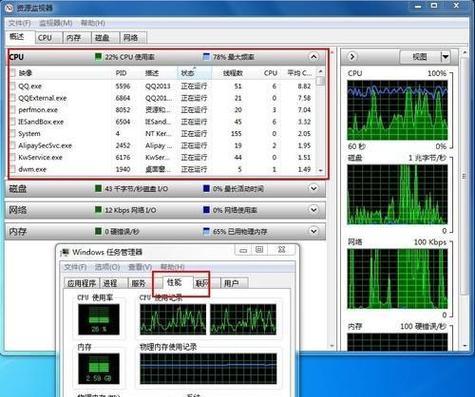Click the Resource Monitor title bar icon

coord(10,8)
